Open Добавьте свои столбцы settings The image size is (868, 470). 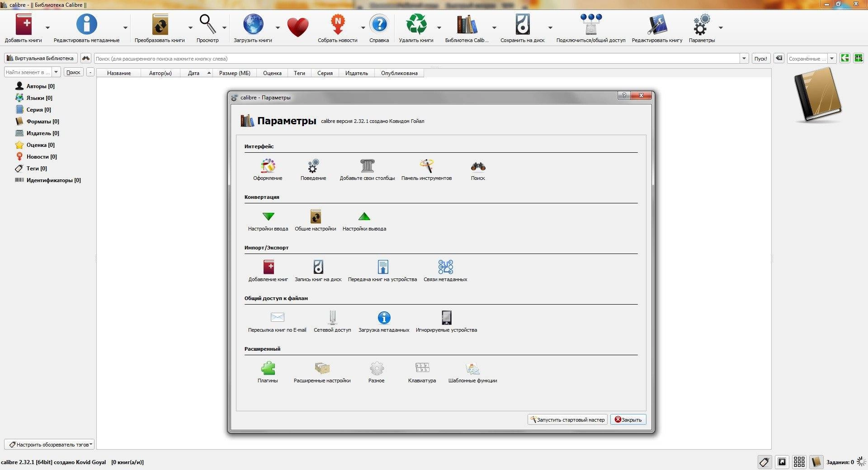click(367, 170)
